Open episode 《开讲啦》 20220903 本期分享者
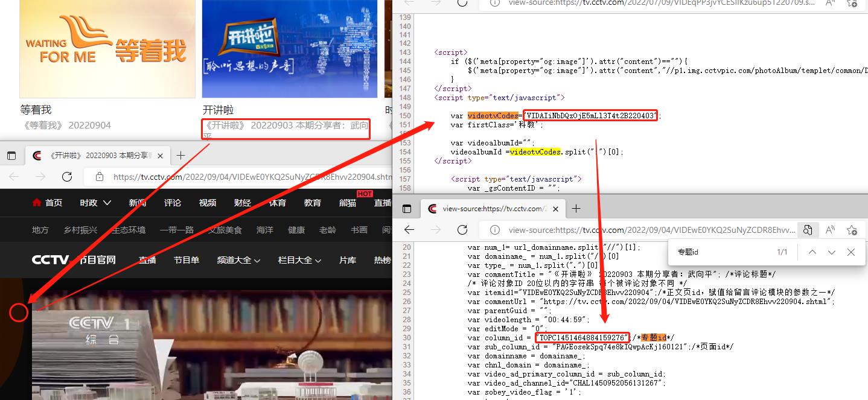Viewport: 868px width, 400px height. (286, 130)
